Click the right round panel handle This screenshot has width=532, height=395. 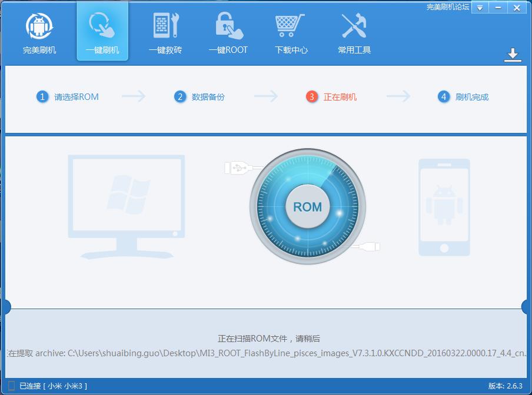(526, 306)
